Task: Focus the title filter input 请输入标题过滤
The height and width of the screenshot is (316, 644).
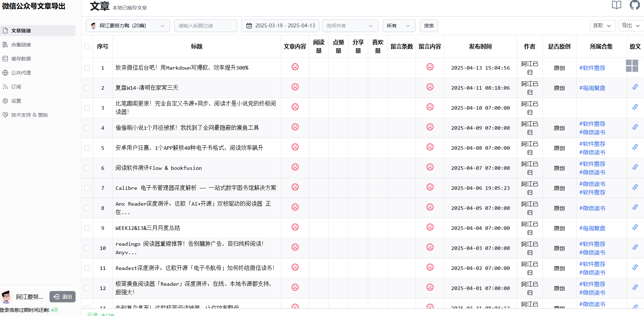Action: [206, 26]
